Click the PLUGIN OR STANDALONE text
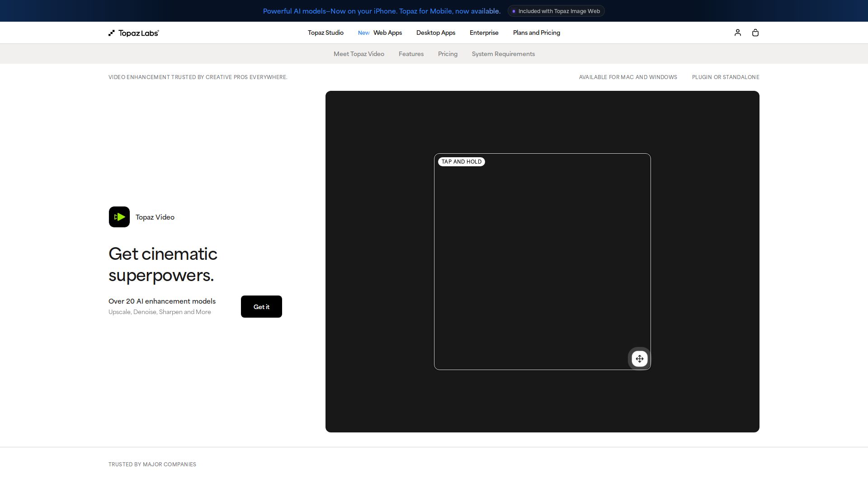 point(726,77)
